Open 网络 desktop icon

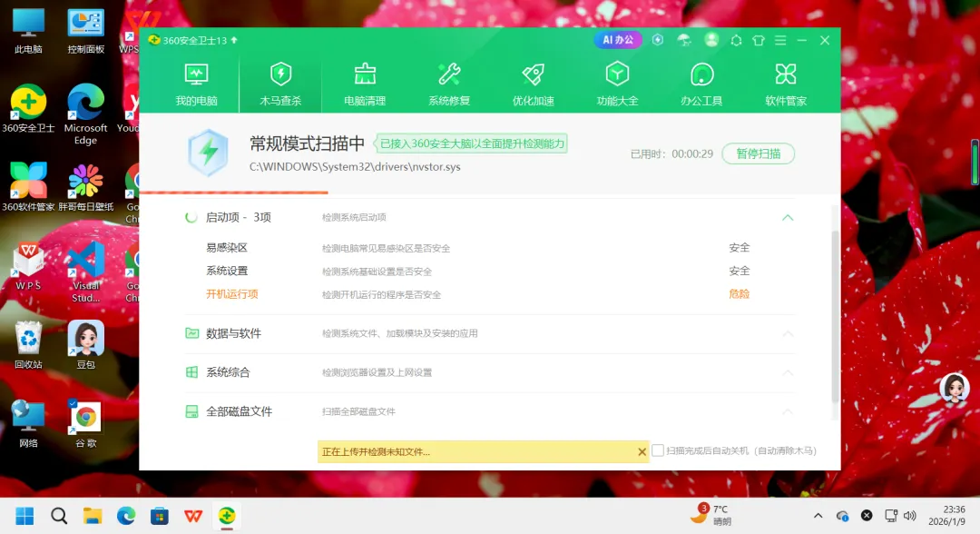28,423
